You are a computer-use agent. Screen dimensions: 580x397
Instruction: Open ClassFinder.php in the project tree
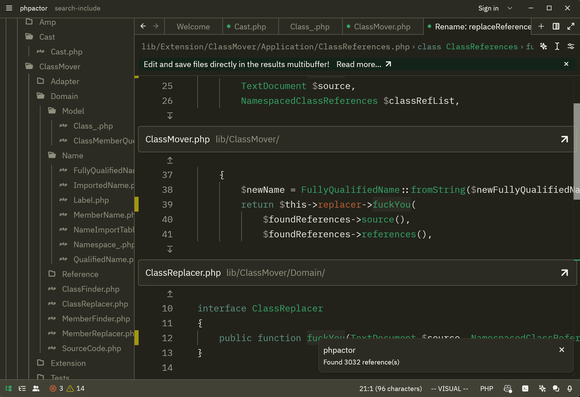pos(91,289)
